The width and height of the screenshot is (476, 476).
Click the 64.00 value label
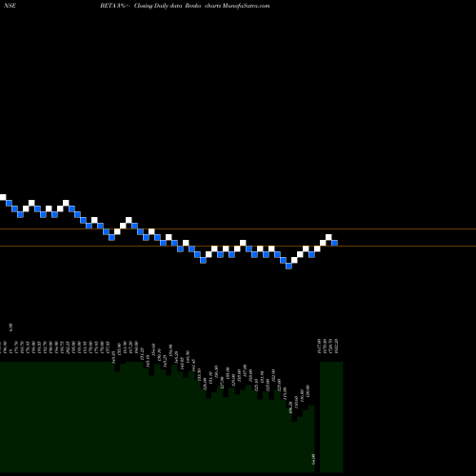(x=314, y=459)
